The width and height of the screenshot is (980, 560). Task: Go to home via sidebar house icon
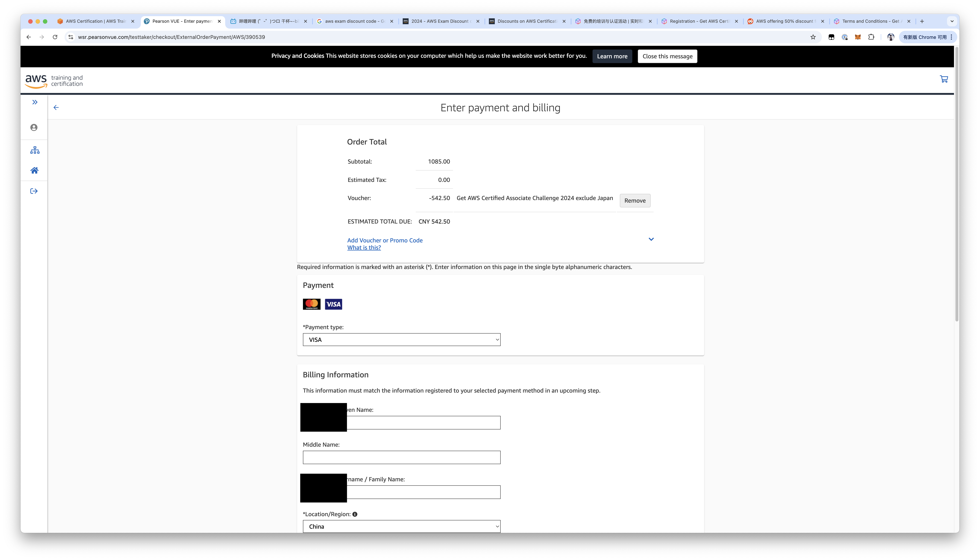click(34, 170)
